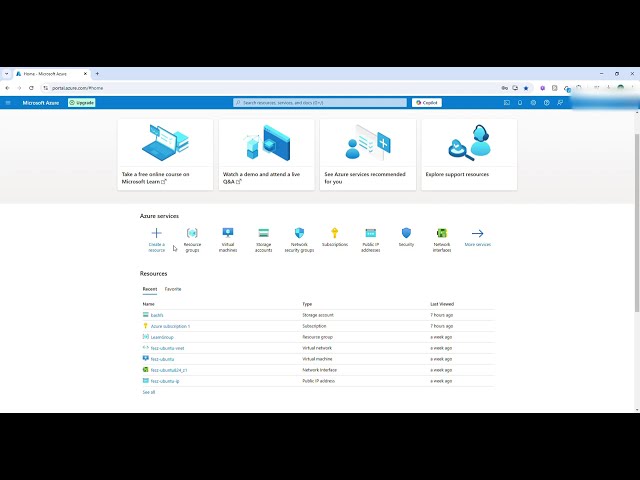Open the portal settings gear icon
Viewport: 640px width, 480px height.
[x=533, y=102]
